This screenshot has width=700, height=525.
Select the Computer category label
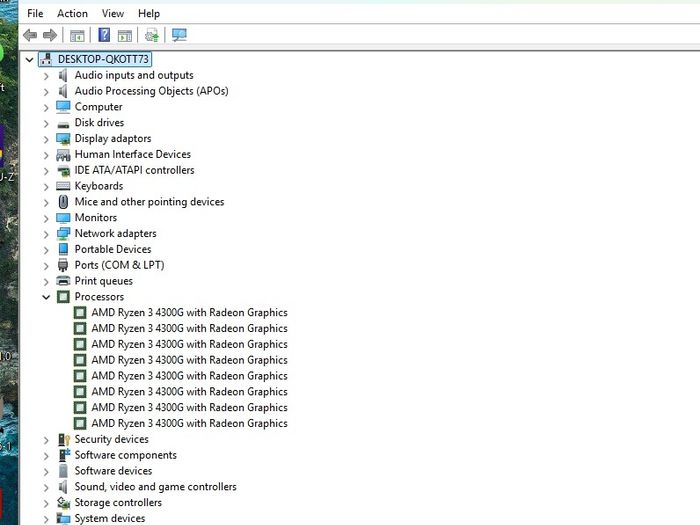tap(98, 107)
